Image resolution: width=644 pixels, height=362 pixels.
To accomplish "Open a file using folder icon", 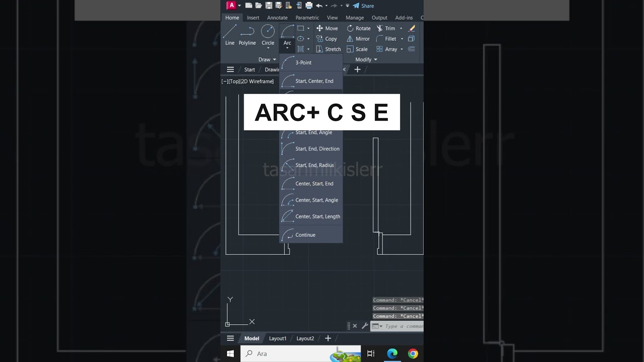I will 259,6.
